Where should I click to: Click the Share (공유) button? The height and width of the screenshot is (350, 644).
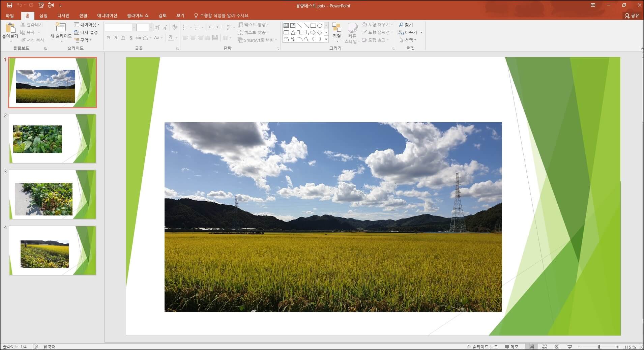point(632,16)
